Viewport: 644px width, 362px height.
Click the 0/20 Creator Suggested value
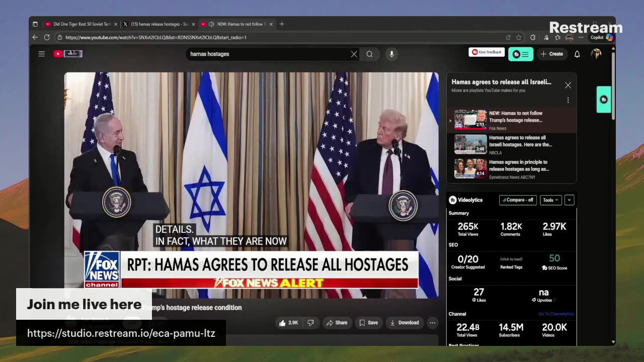point(468,261)
